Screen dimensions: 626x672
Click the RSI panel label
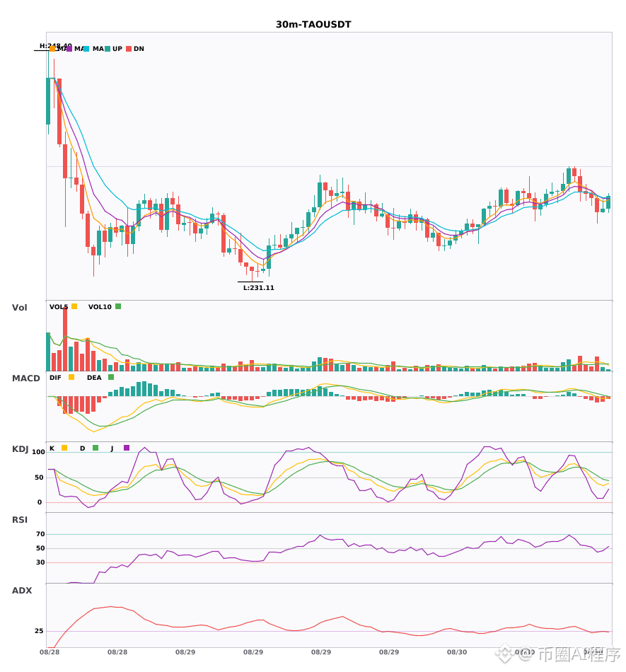[20, 520]
